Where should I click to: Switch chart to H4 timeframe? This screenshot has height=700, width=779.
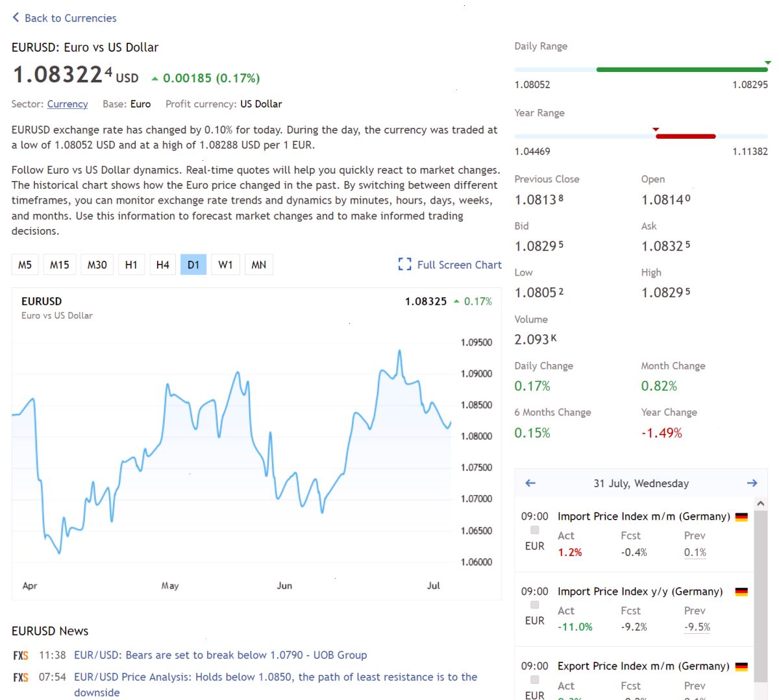pyautogui.click(x=162, y=265)
